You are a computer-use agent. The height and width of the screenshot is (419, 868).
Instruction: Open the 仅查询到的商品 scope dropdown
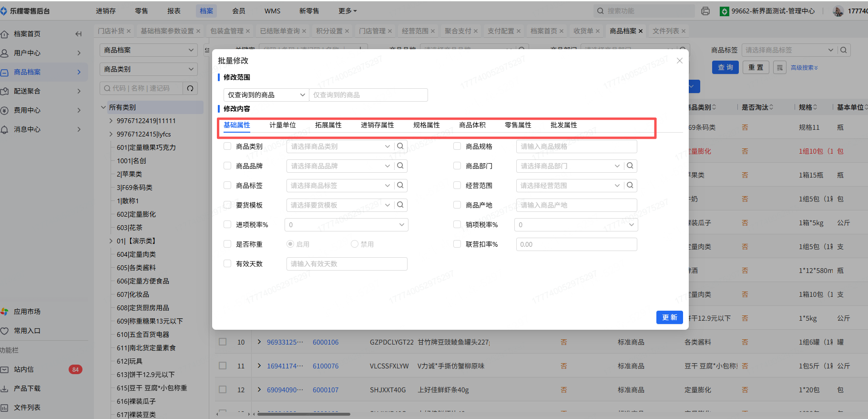point(266,95)
